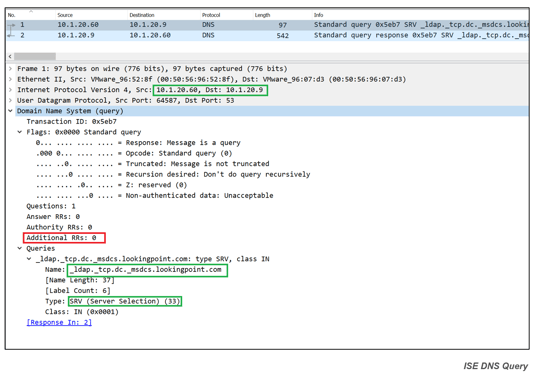Select Truncated: Message is not truncated
Screen dimensions: 535x373
click(x=153, y=164)
